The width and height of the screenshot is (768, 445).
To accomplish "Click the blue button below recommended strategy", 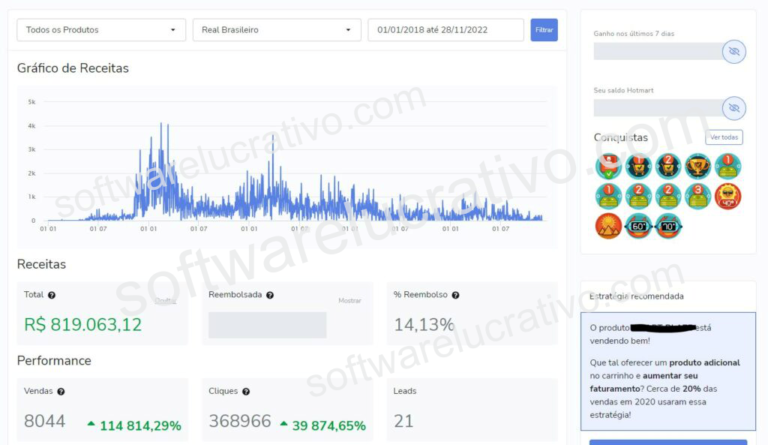I will tap(668, 441).
